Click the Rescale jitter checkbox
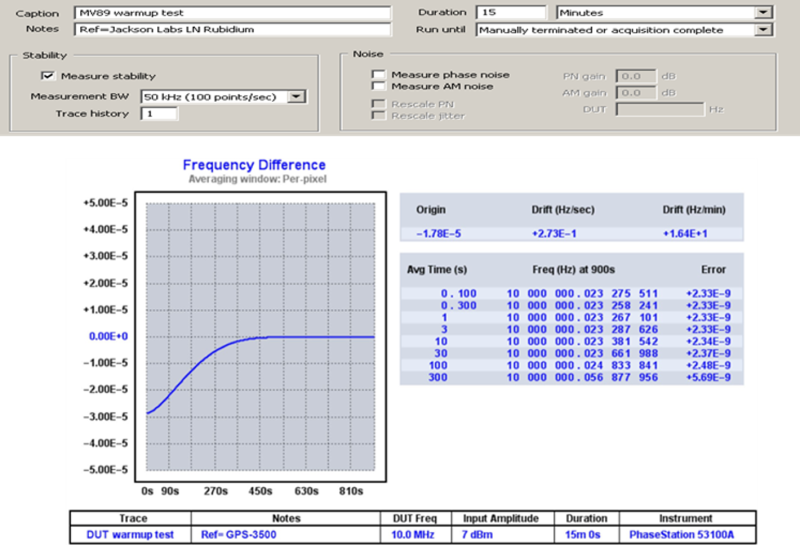 point(379,116)
